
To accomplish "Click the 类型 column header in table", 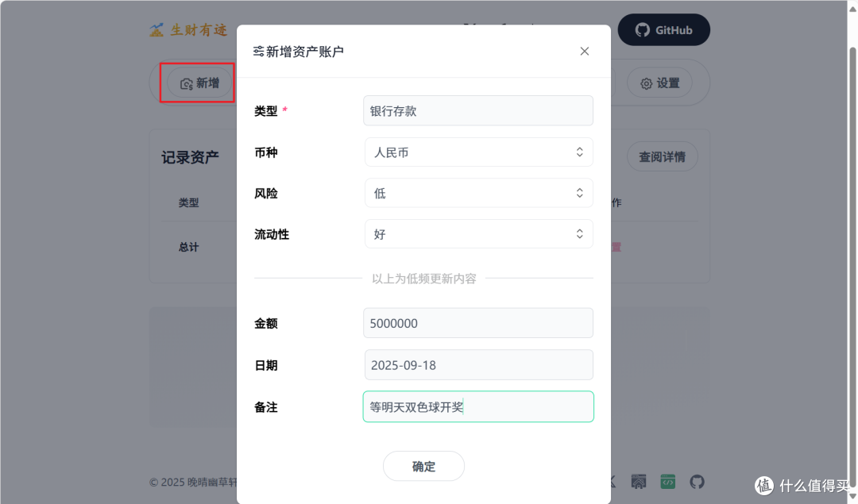I will [x=189, y=203].
